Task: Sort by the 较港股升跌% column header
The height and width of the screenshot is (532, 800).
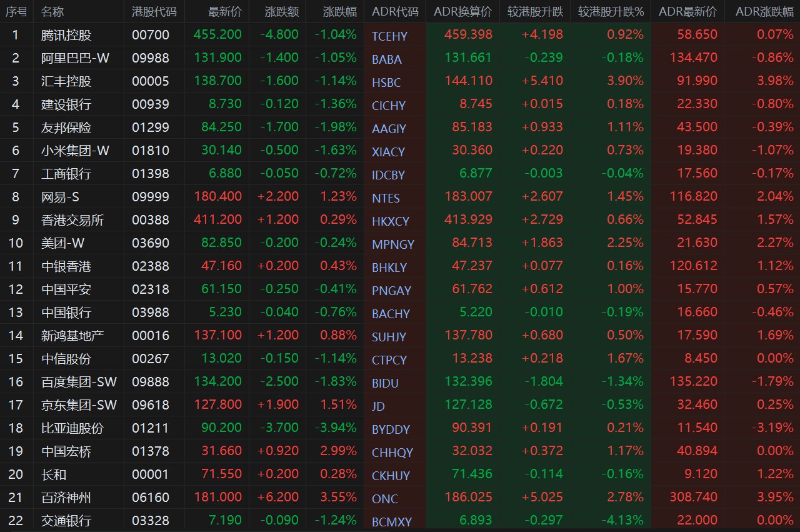Action: click(x=611, y=11)
